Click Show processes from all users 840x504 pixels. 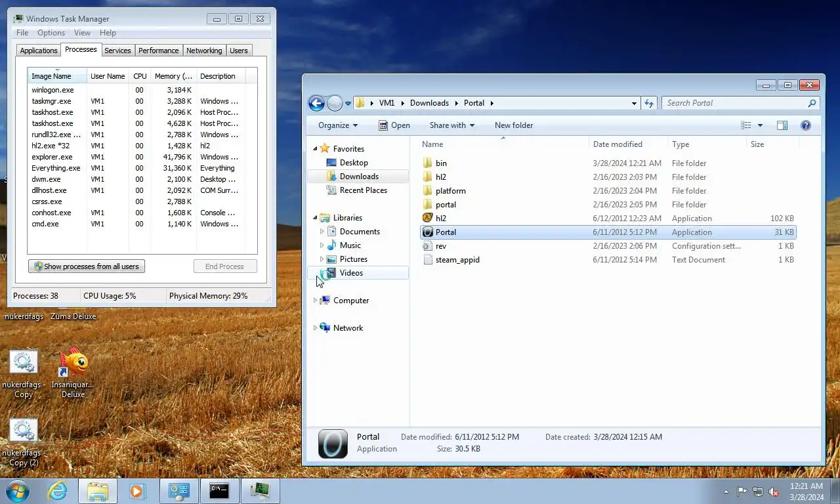(x=87, y=266)
